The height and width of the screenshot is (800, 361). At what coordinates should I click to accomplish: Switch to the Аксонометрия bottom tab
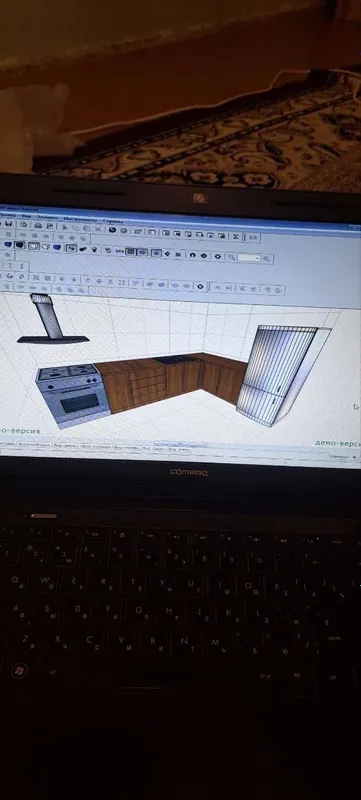point(34,445)
